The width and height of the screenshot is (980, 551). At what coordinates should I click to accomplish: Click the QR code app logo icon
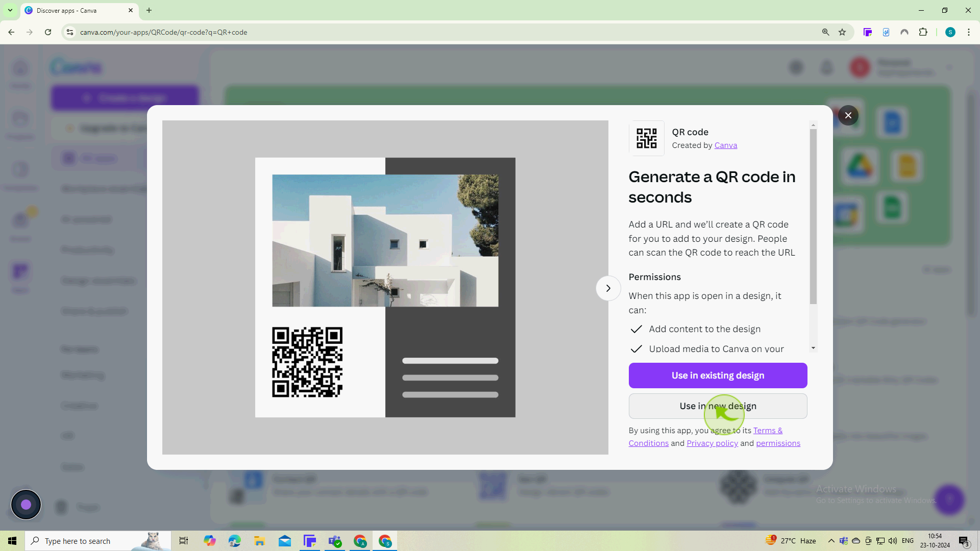tap(646, 138)
